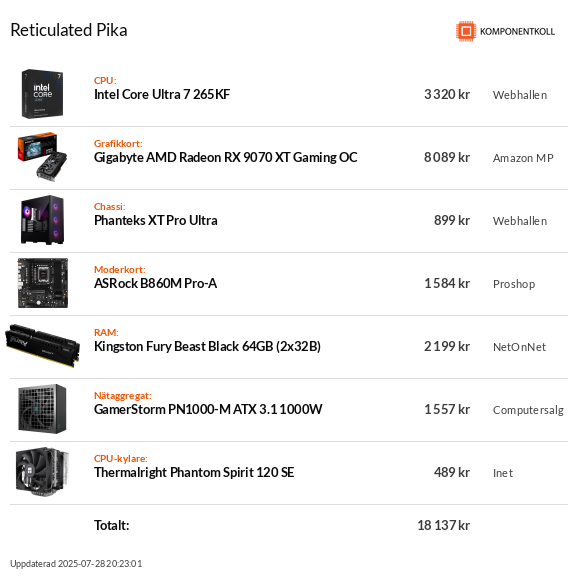Viewport: 577px width, 577px height.
Task: Click the ASRock B860M motherboard picture
Action: click(x=43, y=283)
